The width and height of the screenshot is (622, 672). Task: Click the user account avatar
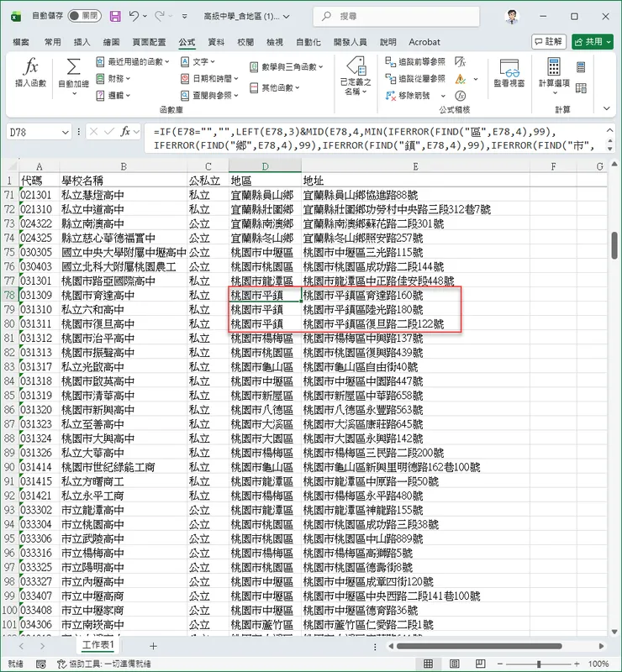point(511,16)
